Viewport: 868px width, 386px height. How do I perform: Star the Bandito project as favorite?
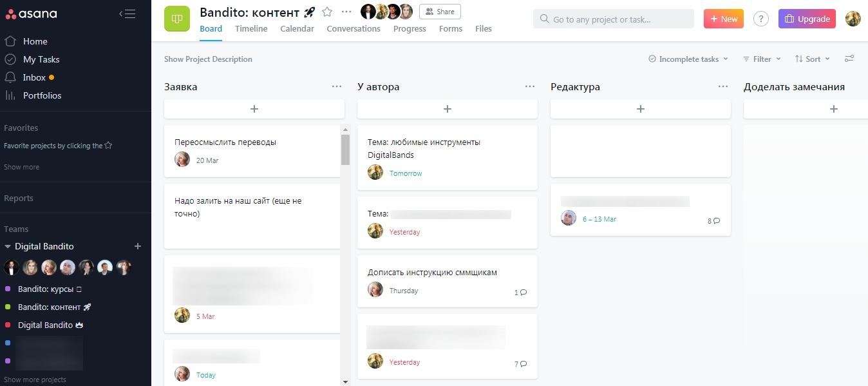(x=327, y=12)
